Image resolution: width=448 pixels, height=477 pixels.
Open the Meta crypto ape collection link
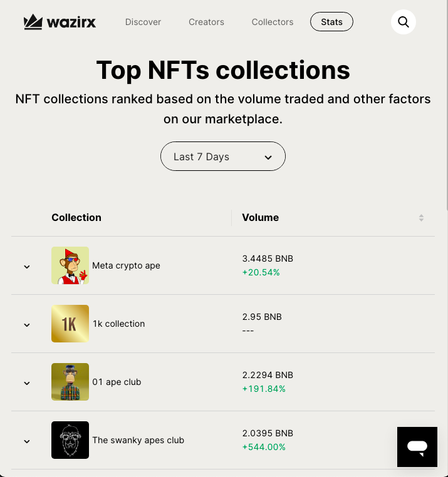pyautogui.click(x=126, y=265)
